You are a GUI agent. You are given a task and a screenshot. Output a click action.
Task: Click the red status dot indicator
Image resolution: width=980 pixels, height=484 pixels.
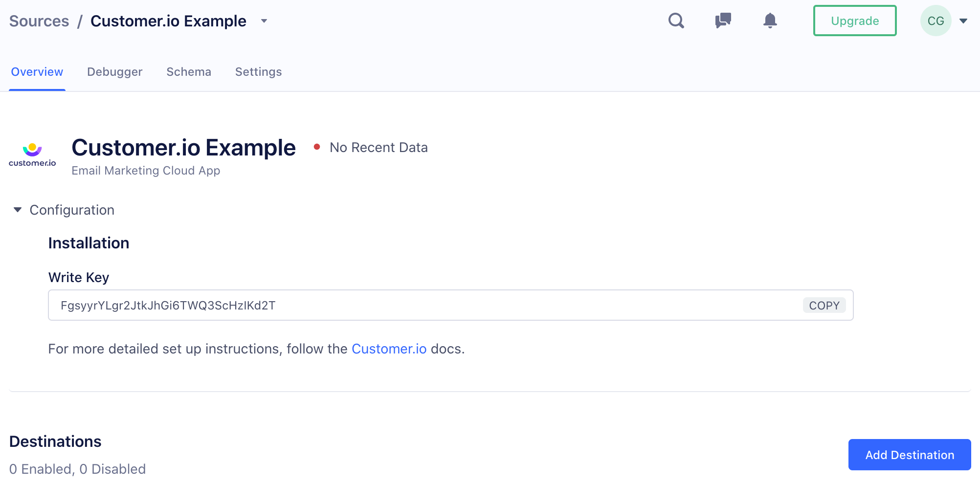[x=317, y=147]
